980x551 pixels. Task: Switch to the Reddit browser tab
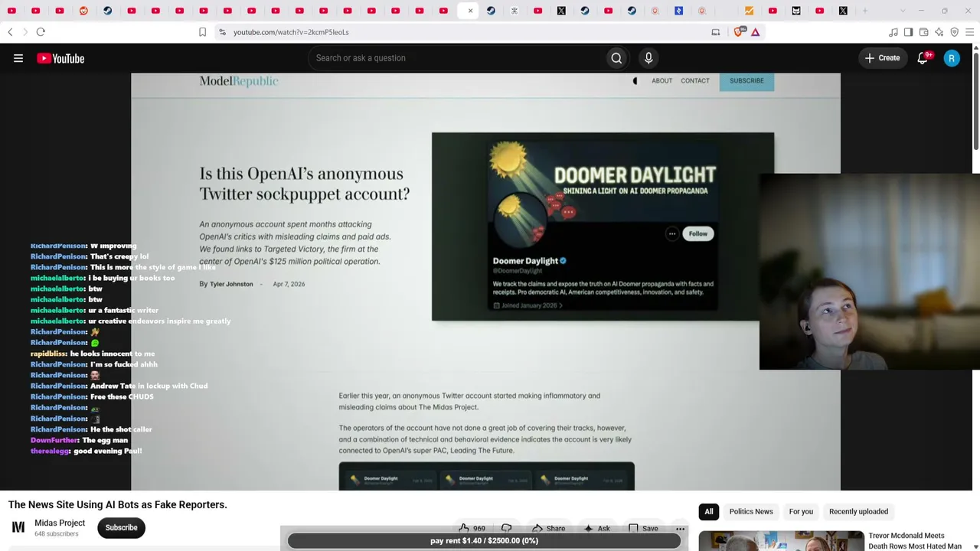click(83, 11)
